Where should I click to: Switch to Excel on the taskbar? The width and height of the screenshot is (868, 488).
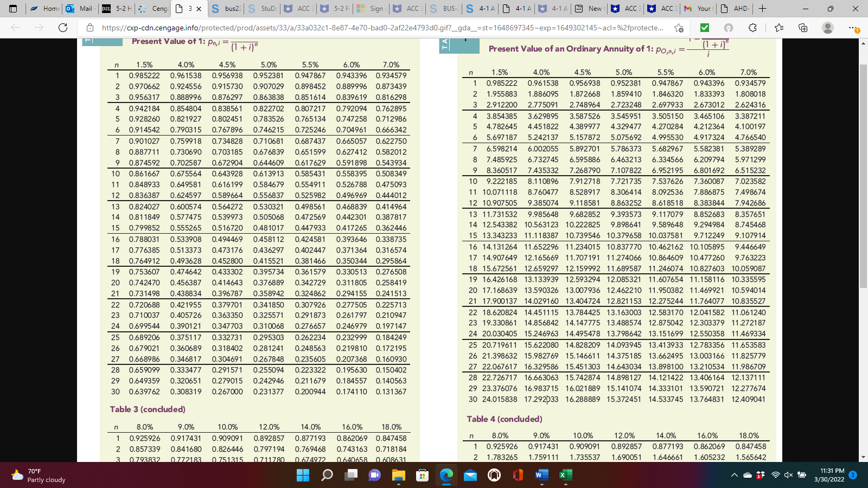pyautogui.click(x=565, y=475)
